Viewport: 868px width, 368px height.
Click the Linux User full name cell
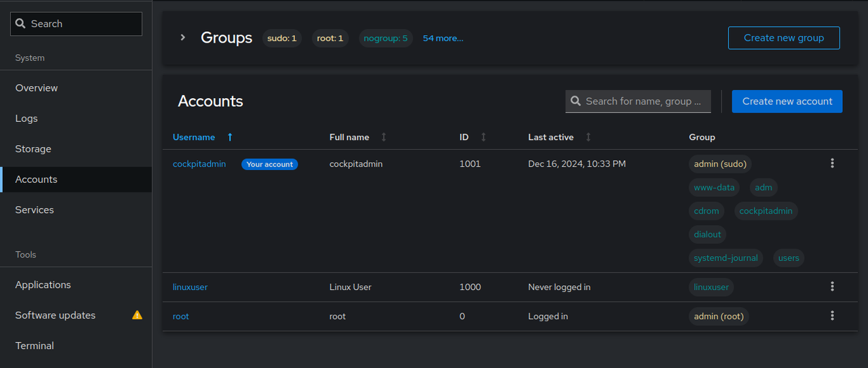351,287
